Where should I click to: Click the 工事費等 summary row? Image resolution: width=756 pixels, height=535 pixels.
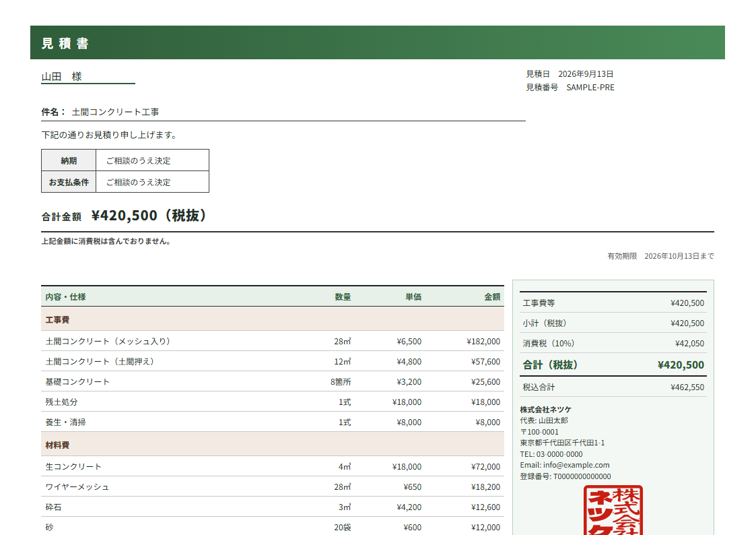coord(613,303)
